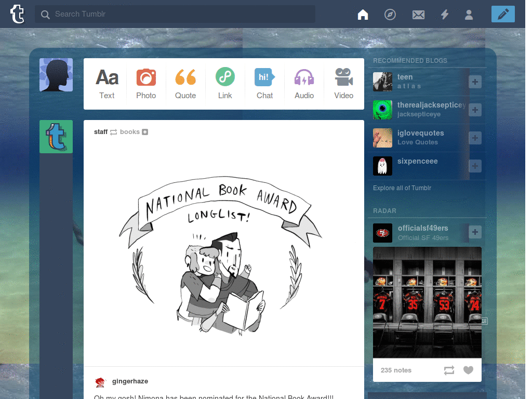This screenshot has width=532, height=399.
Task: Click the staff blog Tumblr avatar
Action: (56, 137)
